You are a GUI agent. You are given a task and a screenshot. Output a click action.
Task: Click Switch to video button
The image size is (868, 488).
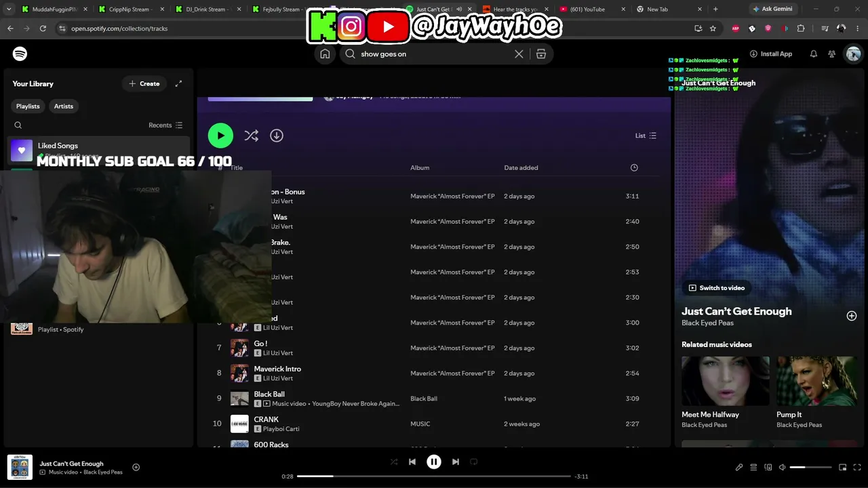pyautogui.click(x=716, y=288)
